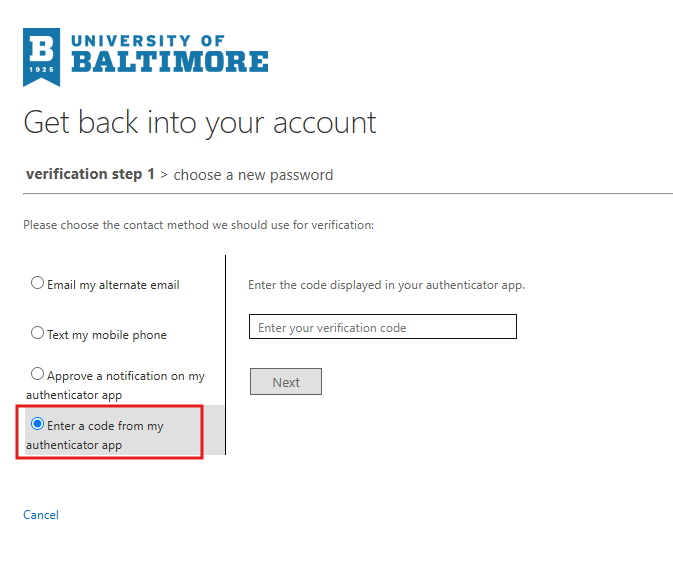Click the 'Enter the code displayed' instruction text
Viewport: 673px width, 567px height.
(386, 285)
